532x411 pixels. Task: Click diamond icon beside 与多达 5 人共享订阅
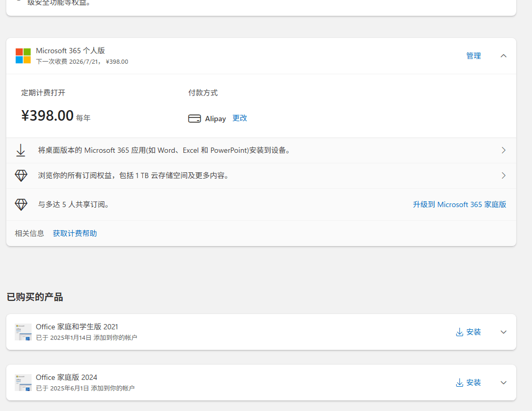coord(21,204)
